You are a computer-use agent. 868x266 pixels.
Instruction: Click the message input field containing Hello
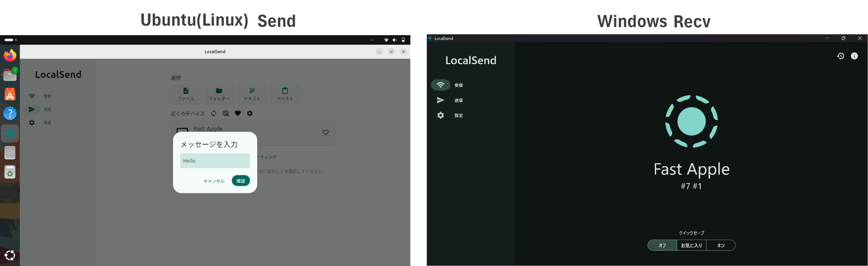215,161
